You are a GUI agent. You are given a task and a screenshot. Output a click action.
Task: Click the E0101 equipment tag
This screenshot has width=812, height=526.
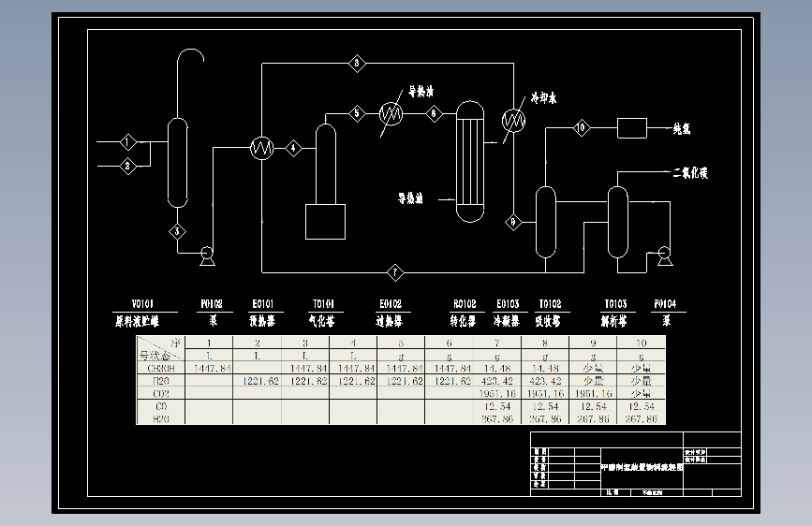pyautogui.click(x=262, y=304)
